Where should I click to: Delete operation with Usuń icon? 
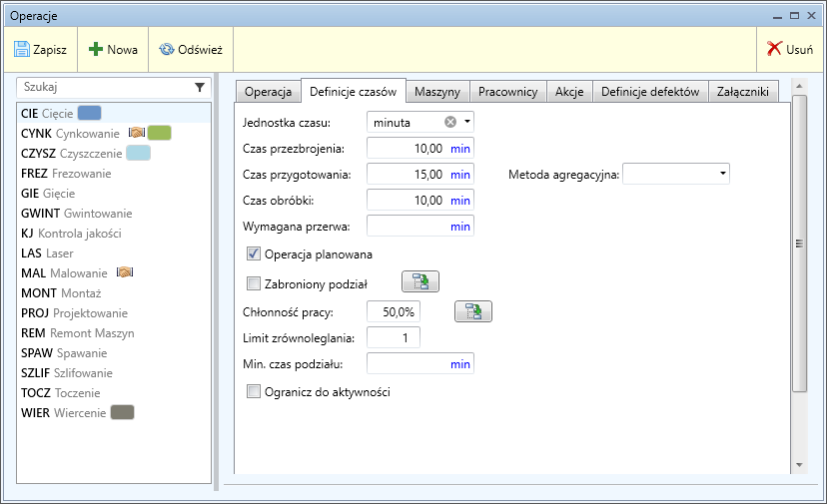[774, 49]
